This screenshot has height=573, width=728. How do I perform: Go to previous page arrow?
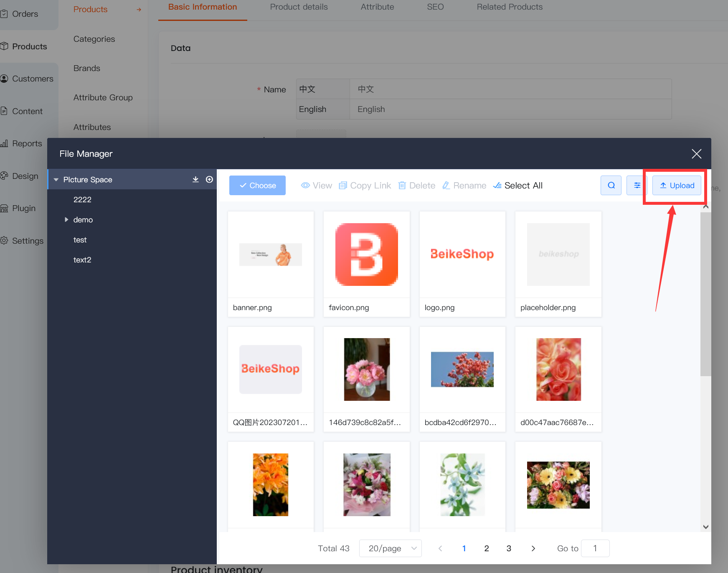tap(440, 548)
